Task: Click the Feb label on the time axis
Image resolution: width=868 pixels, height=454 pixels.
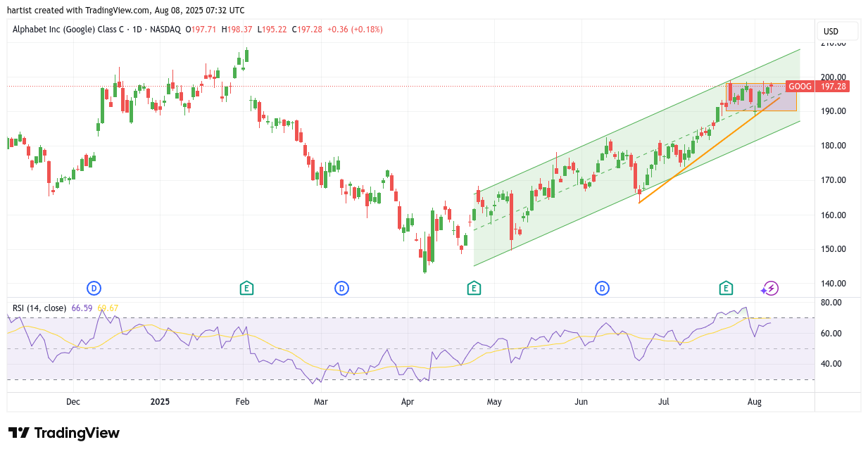Action: 243,402
